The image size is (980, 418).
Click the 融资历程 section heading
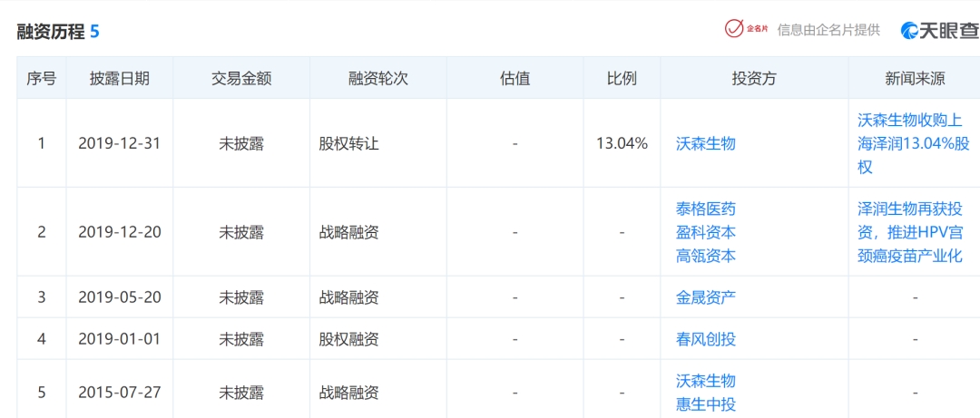(x=51, y=31)
